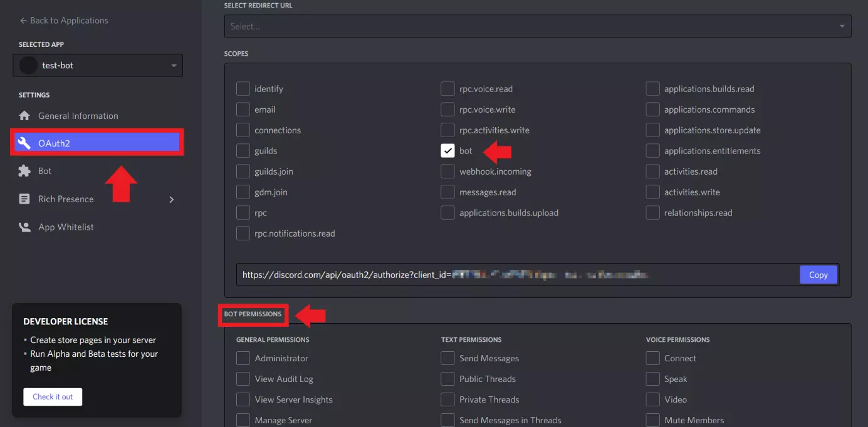
Task: Enable the webhook.incoming scope checkbox
Action: click(447, 172)
